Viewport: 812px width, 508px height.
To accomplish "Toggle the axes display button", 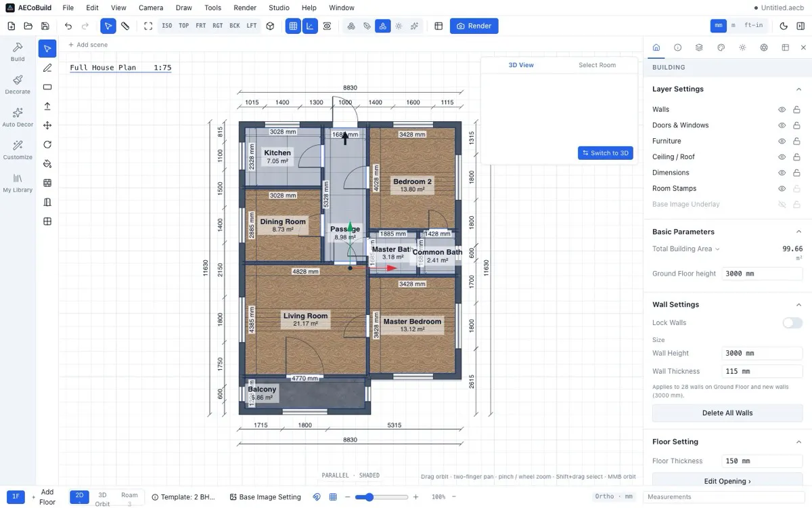I will point(310,26).
